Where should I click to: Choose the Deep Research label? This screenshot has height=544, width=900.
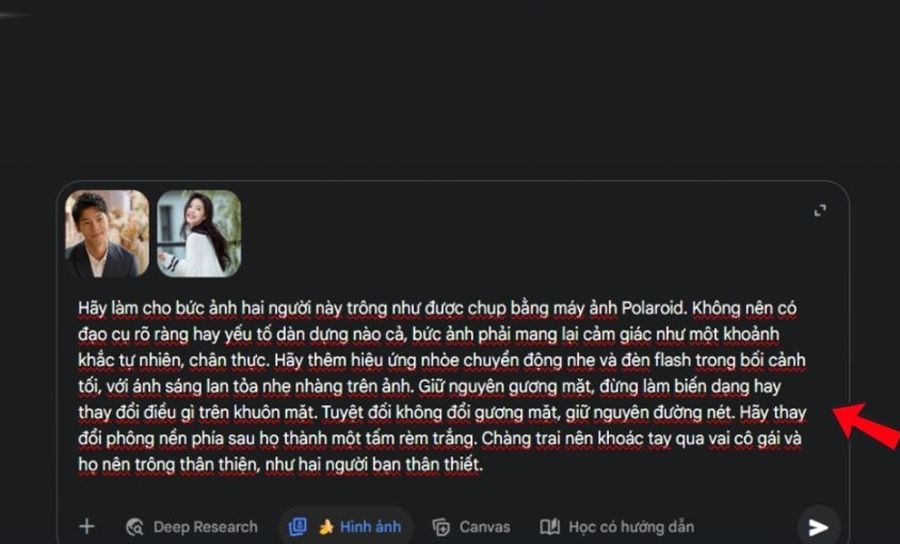205,527
